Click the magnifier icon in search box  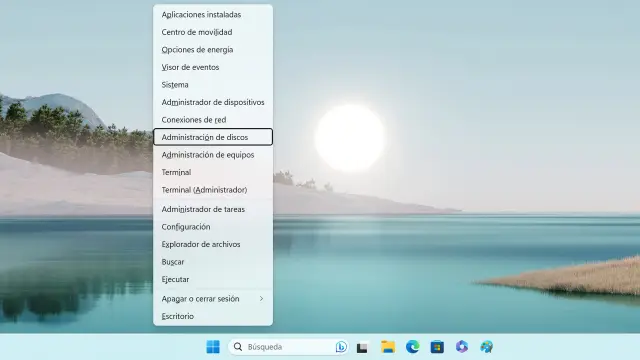click(x=238, y=347)
